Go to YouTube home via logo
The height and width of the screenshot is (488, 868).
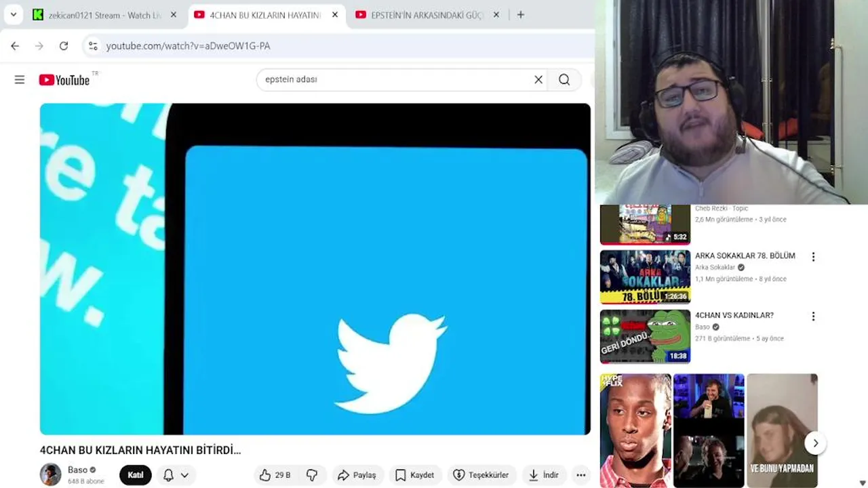[64, 80]
